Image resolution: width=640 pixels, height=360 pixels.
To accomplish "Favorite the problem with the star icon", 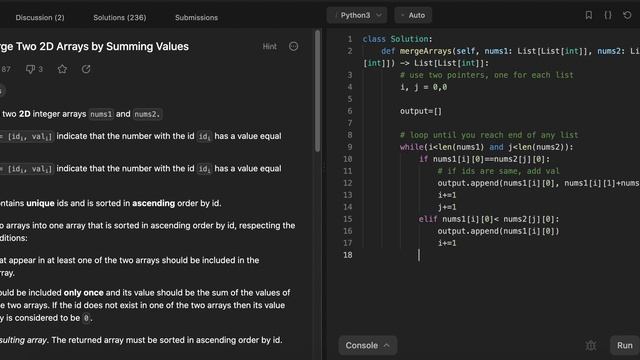I will (x=62, y=69).
